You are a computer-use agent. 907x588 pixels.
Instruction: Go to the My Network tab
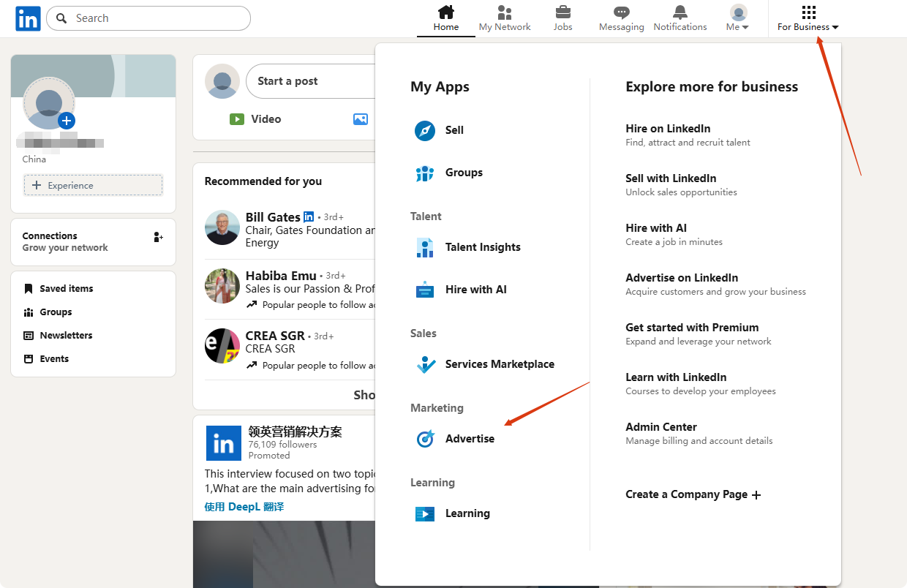tap(505, 19)
